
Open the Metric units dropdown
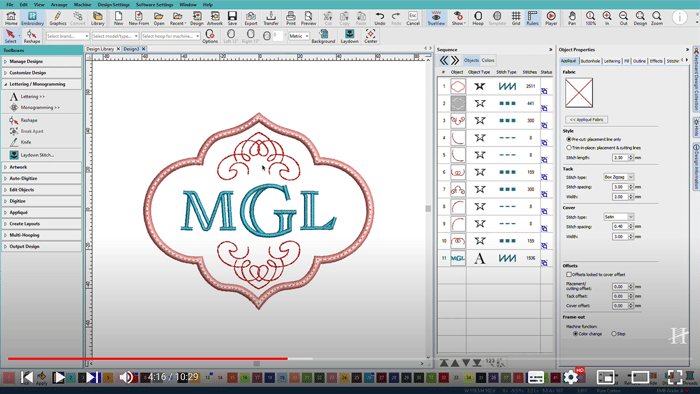click(x=299, y=36)
